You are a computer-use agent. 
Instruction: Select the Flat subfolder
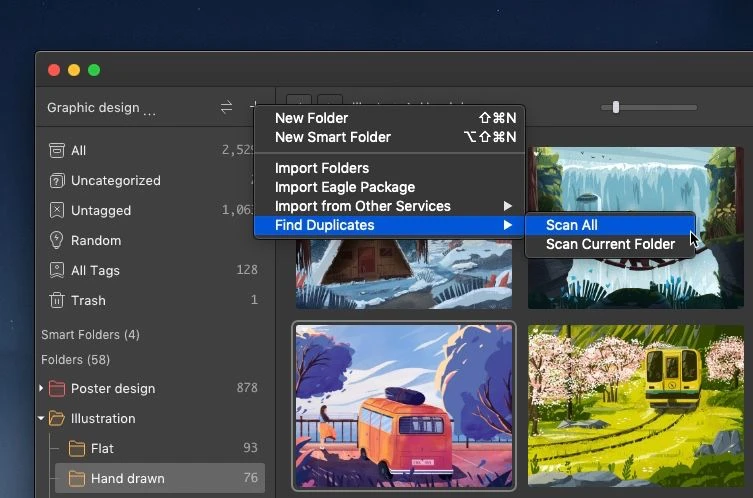point(102,448)
